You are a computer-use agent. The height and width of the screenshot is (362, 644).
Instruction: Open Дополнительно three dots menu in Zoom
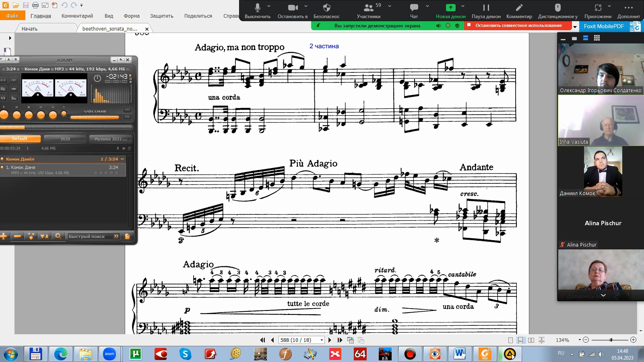point(628,11)
